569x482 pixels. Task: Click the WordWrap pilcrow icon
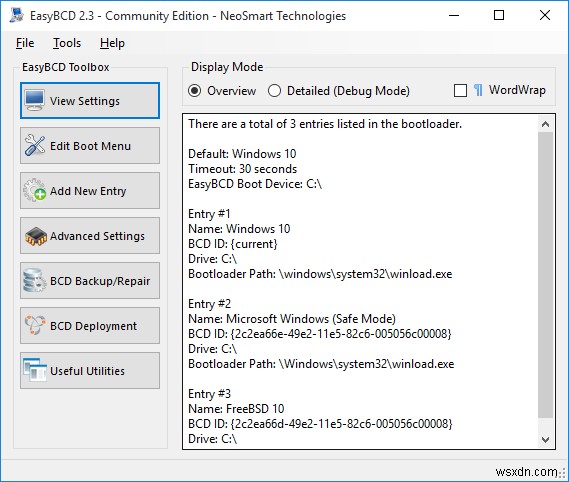pos(478,90)
